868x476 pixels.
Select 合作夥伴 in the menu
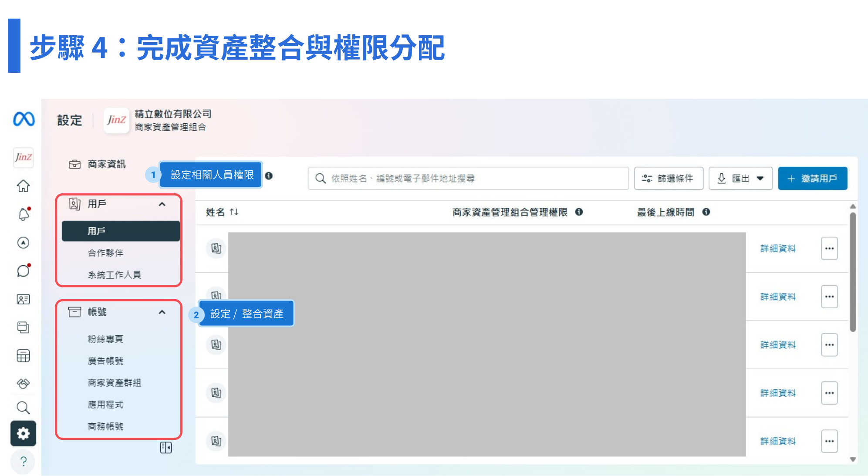click(105, 253)
